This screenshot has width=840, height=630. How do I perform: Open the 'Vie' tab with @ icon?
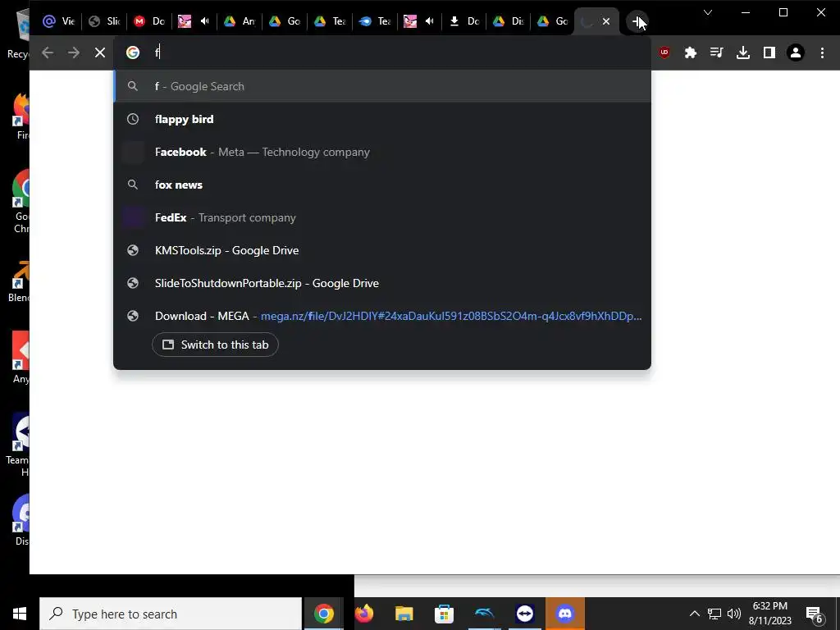tap(59, 21)
